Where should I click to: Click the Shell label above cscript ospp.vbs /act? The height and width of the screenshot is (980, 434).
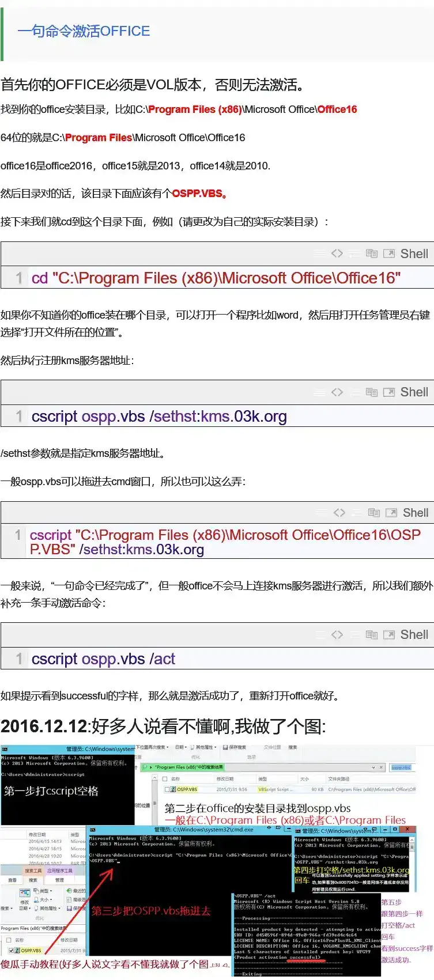point(414,635)
